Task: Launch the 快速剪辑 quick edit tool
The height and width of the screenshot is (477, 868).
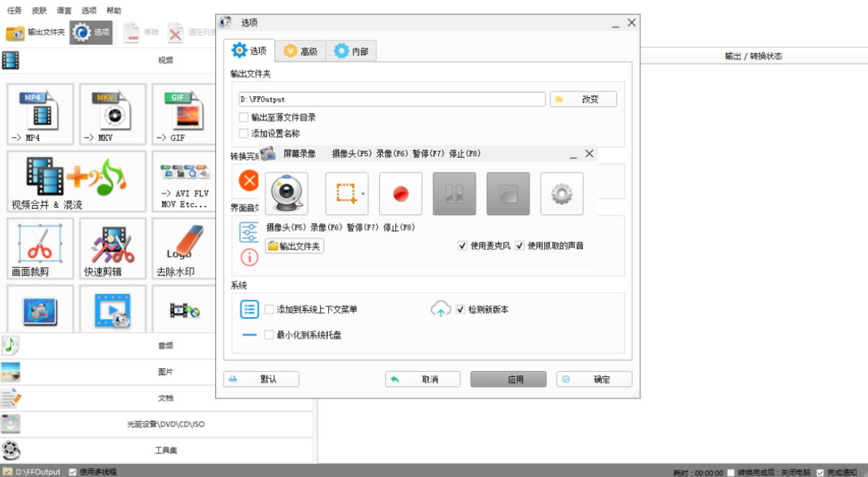Action: point(113,248)
